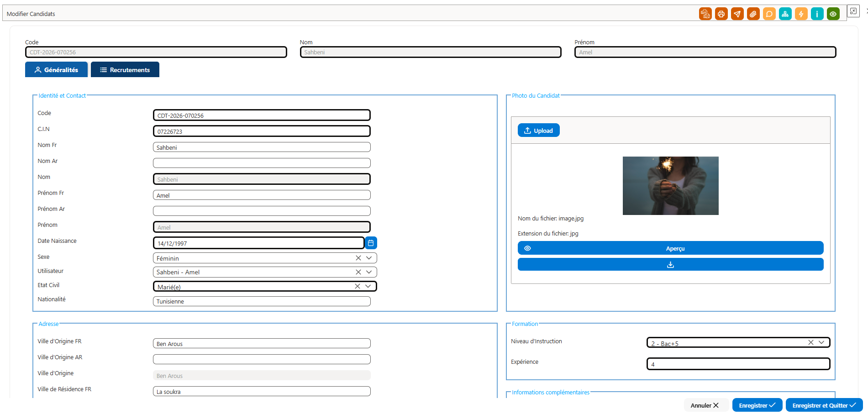This screenshot has width=868, height=414.
Task: Click the single printer icon in top toolbar
Action: (x=721, y=14)
